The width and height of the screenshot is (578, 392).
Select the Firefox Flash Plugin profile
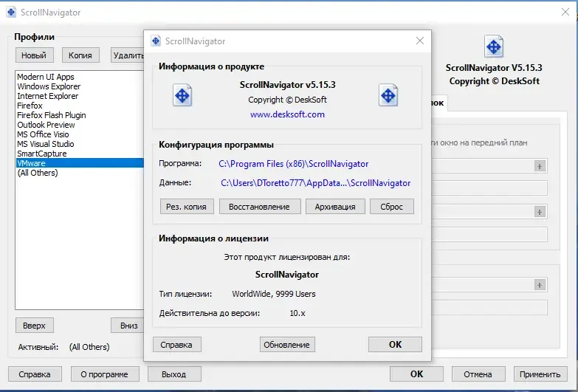[80, 115]
